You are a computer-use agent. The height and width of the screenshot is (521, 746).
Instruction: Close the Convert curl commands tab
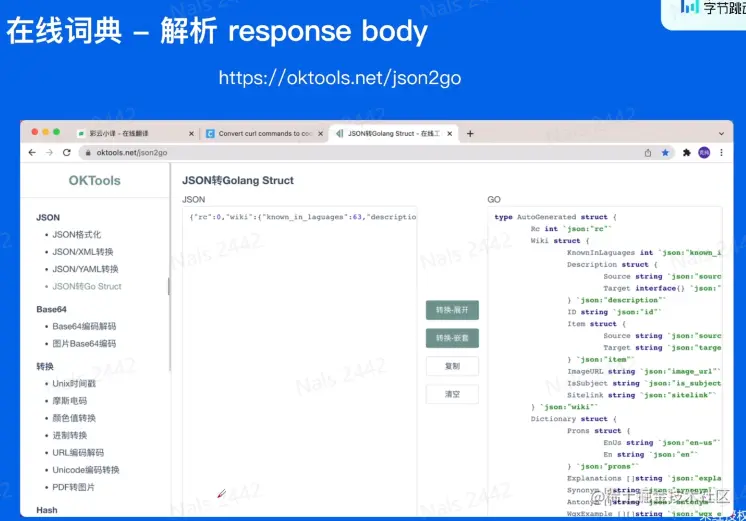click(x=321, y=134)
